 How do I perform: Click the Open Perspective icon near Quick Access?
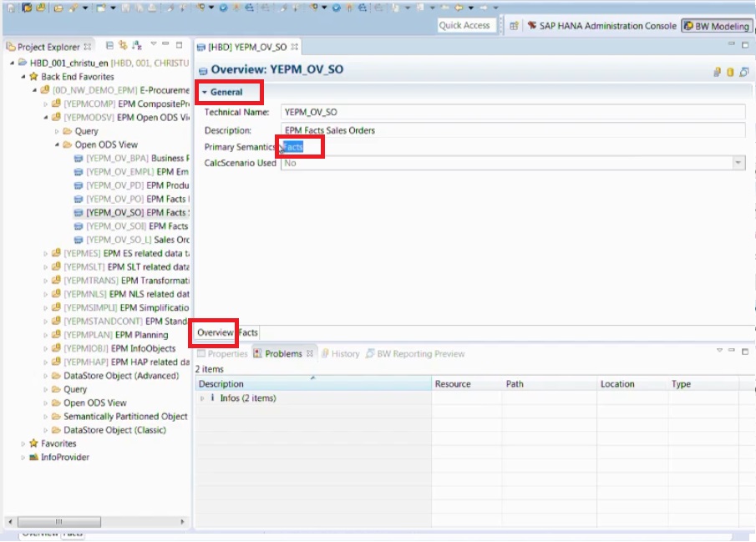[x=514, y=26]
